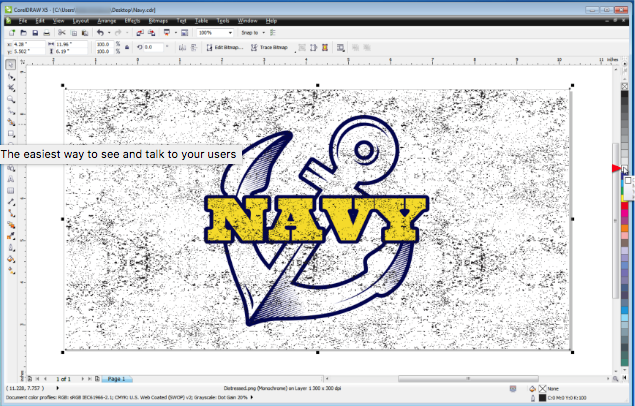
Task: Click the Import toolbar icon
Action: [x=140, y=33]
